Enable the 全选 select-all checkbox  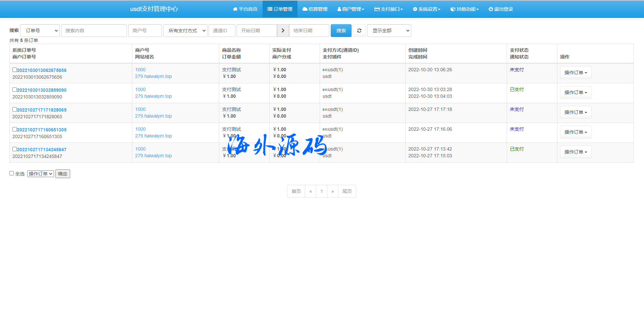[12, 173]
